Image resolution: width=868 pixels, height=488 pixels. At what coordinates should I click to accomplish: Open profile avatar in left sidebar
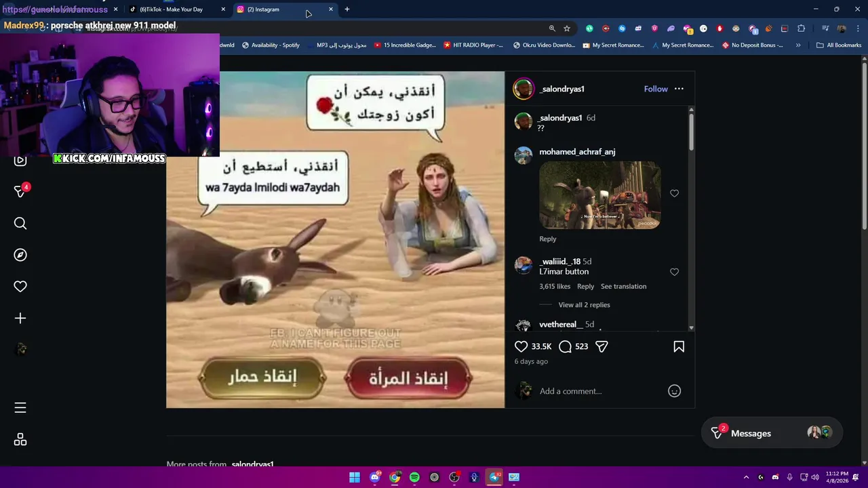(20, 349)
